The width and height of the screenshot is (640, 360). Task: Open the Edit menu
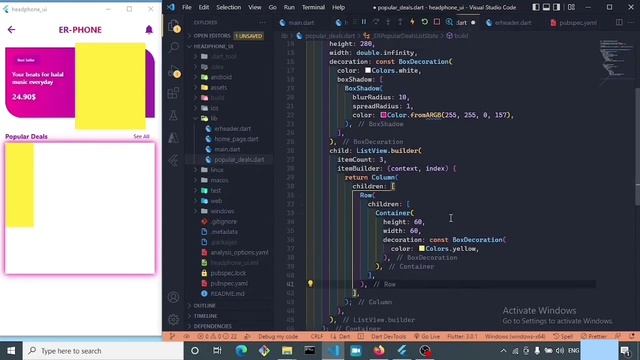204,7
